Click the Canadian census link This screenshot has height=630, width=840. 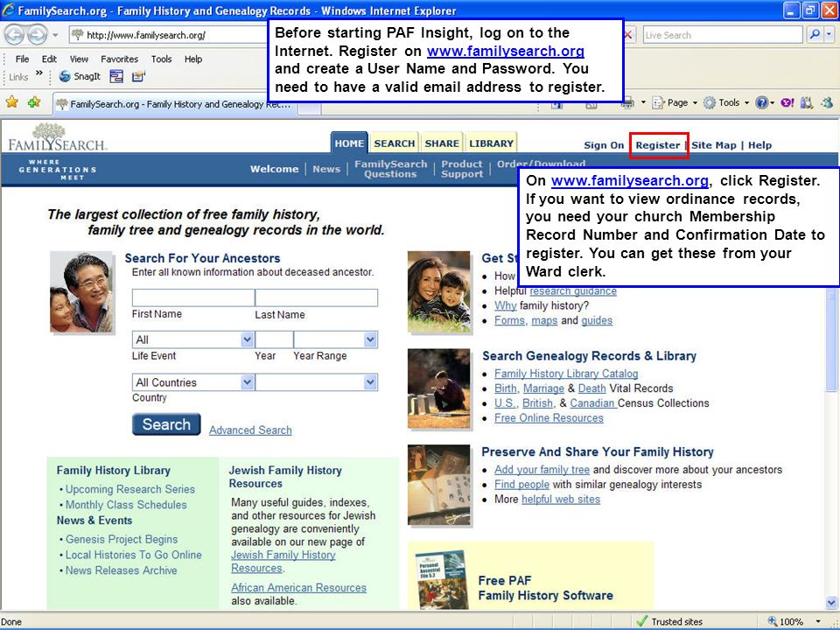coord(593,403)
